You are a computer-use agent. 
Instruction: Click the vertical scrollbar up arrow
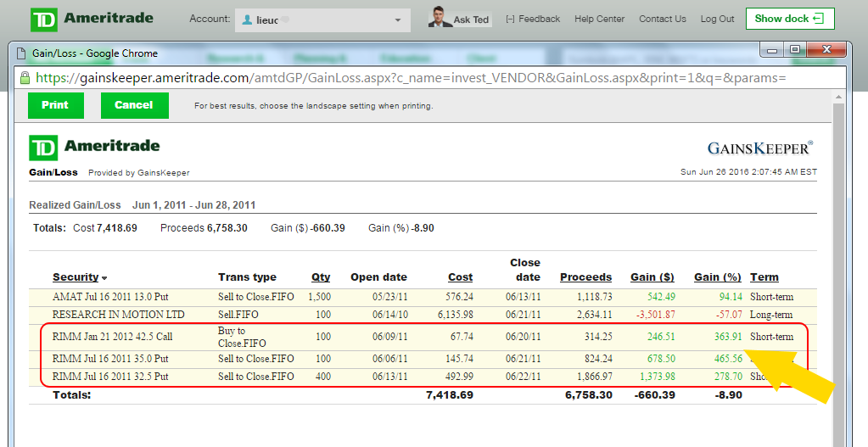tap(838, 98)
